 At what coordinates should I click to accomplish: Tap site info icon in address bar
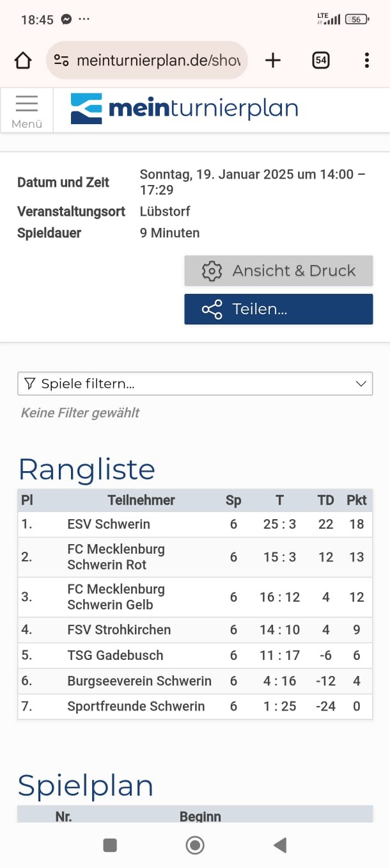click(x=61, y=61)
